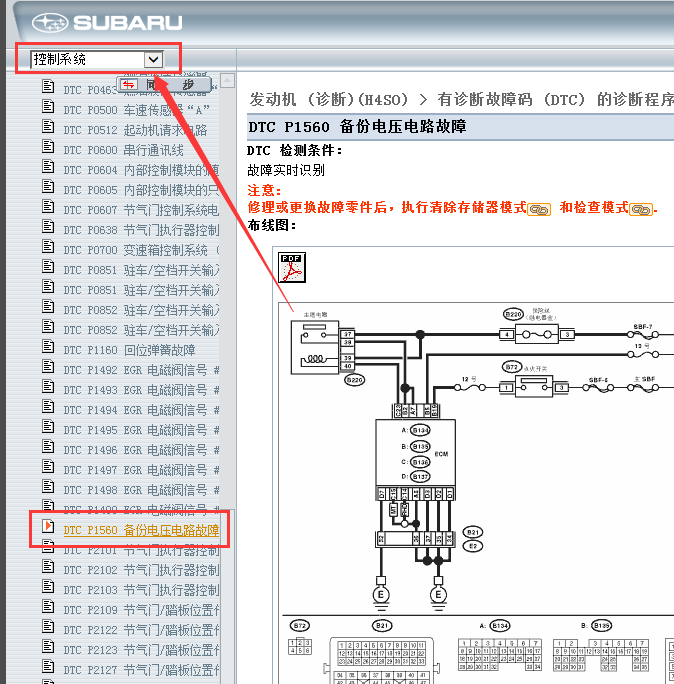The width and height of the screenshot is (674, 684).
Task: Open DTC P2127 节气门/踏板位置 entry
Action: 141,670
